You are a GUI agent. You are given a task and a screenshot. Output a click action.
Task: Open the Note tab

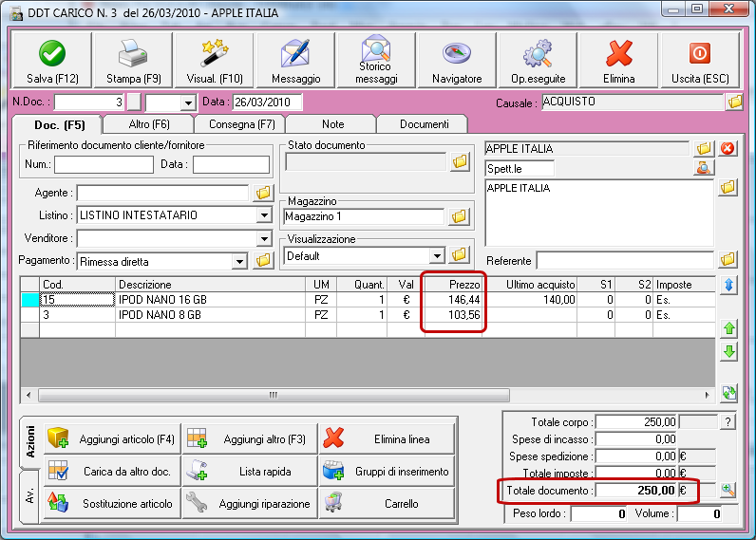(x=332, y=124)
